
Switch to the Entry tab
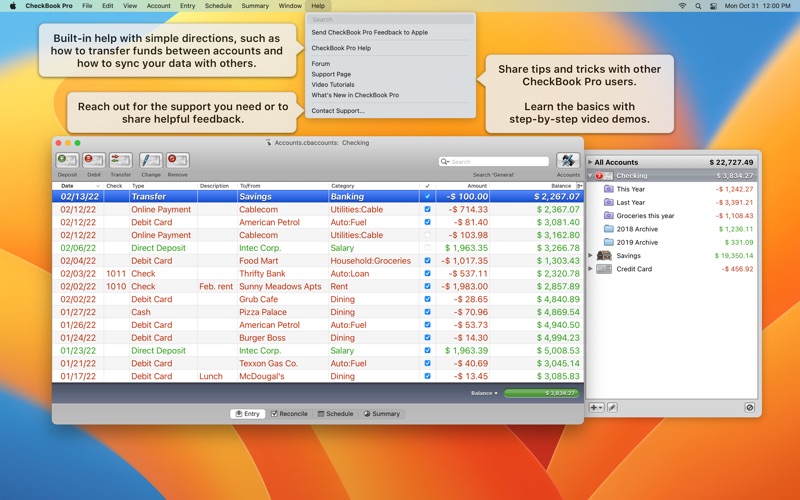point(247,414)
